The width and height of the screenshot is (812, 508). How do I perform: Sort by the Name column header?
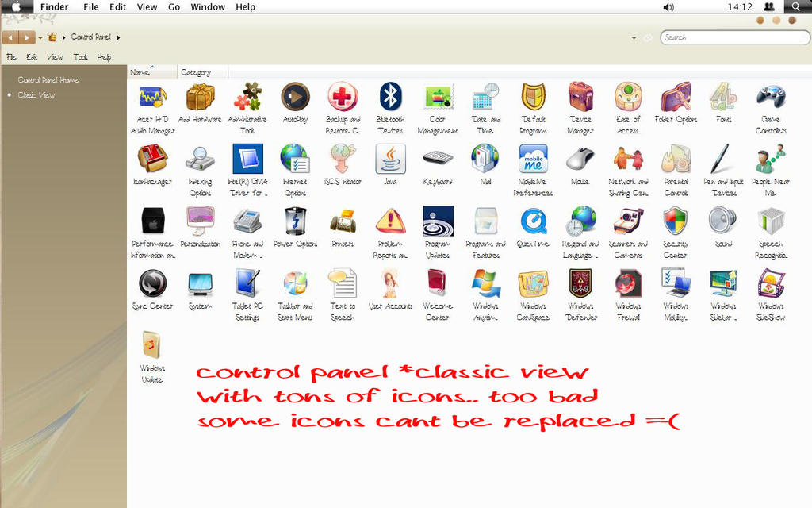click(152, 72)
